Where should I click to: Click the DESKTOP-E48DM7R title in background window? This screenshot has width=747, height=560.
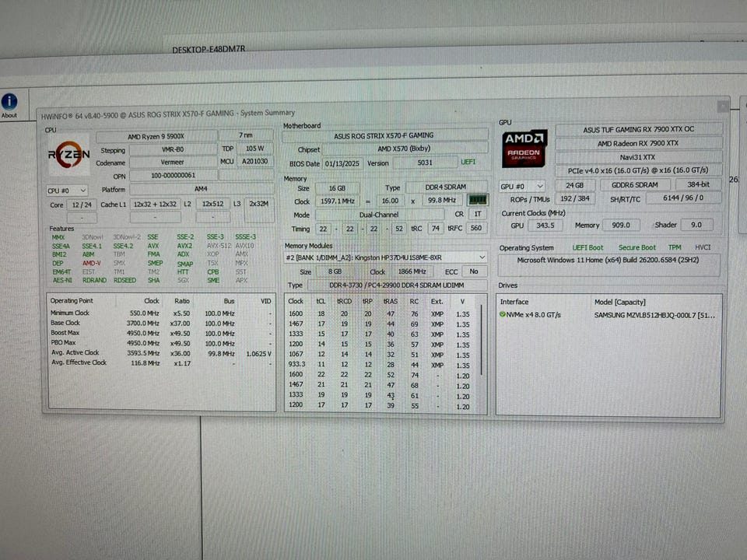click(209, 49)
